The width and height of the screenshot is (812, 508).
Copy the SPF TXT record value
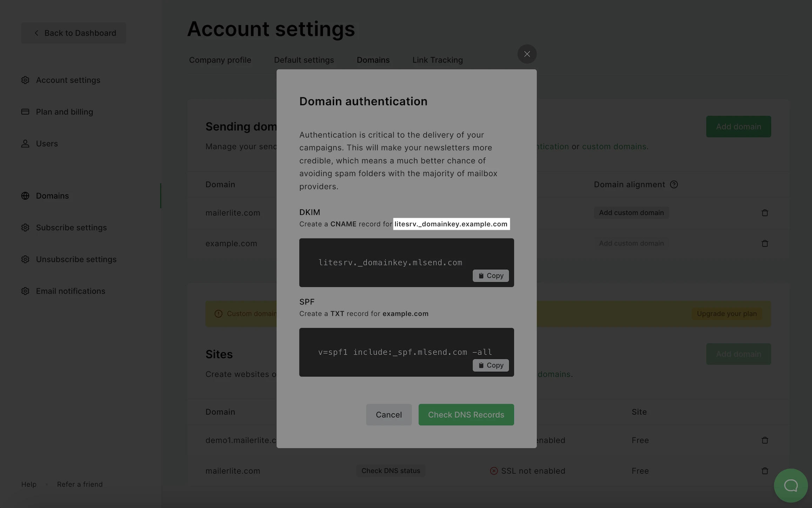point(490,365)
